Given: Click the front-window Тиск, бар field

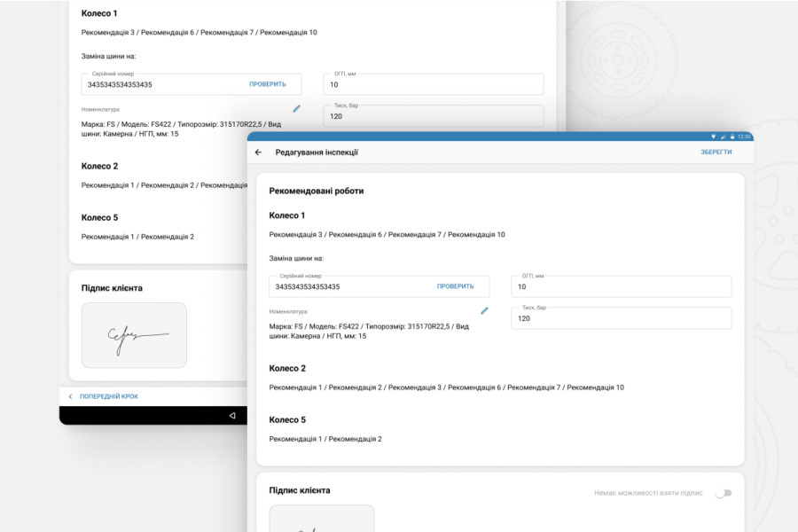Looking at the screenshot, I should coord(621,318).
